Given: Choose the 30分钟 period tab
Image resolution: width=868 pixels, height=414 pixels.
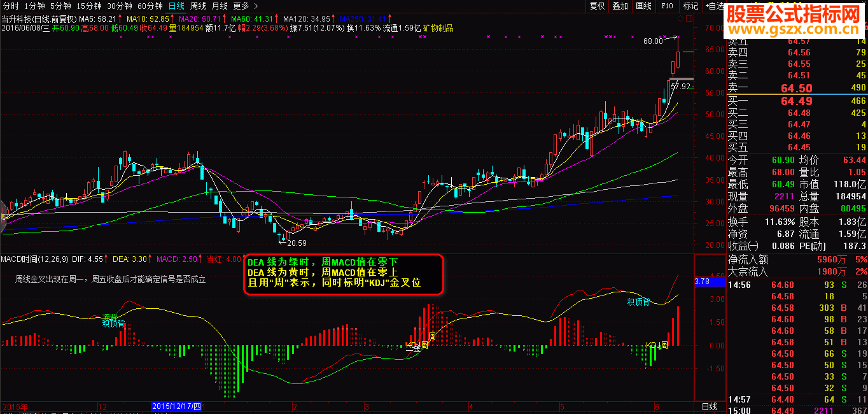Looking at the screenshot, I should click(x=120, y=6).
